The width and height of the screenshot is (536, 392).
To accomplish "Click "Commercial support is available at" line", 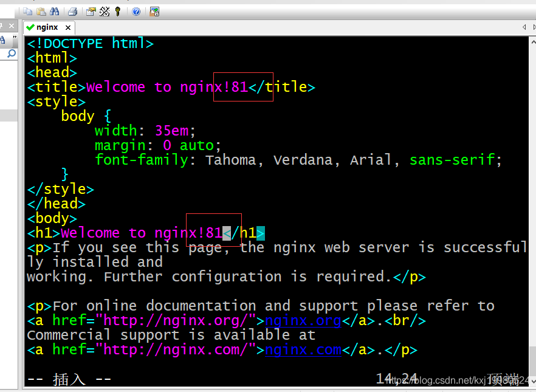I will (171, 335).
